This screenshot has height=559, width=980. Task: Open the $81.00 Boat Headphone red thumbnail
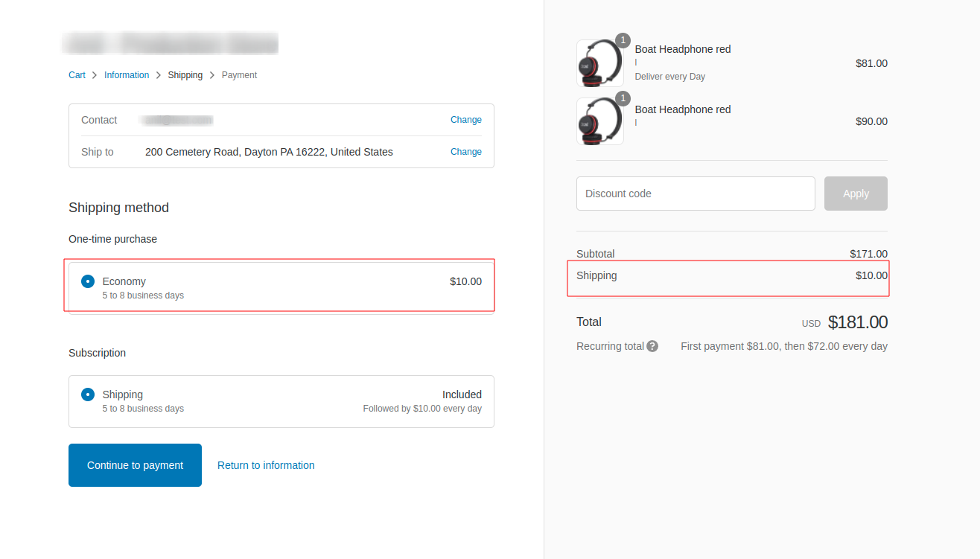[599, 63]
